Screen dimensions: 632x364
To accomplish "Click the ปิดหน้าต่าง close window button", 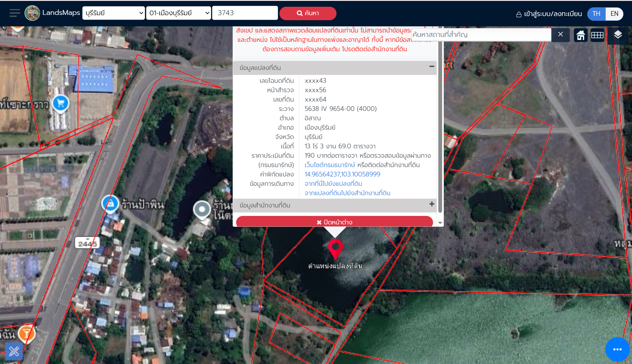I will (x=334, y=222).
